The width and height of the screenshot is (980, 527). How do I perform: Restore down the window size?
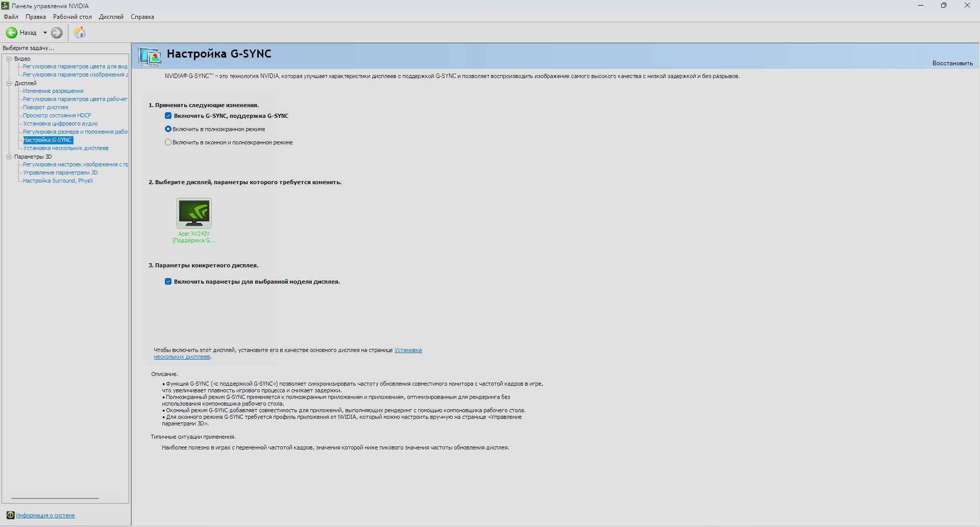click(944, 6)
